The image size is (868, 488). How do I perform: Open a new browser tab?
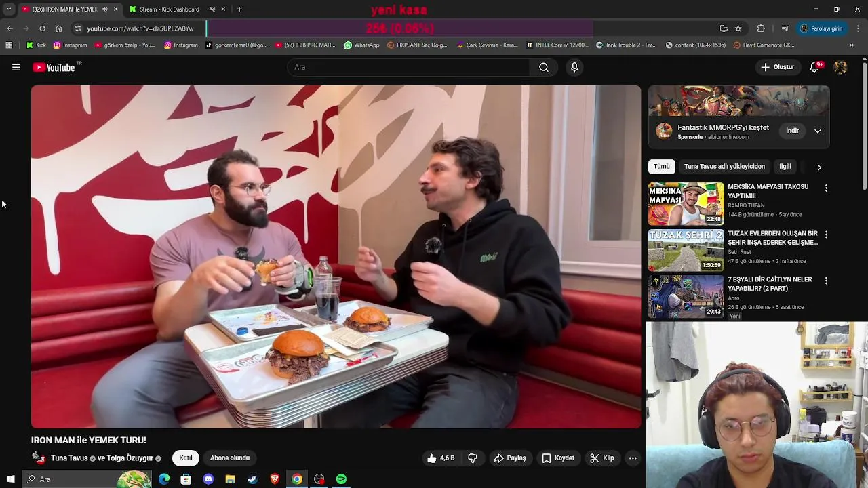(239, 9)
